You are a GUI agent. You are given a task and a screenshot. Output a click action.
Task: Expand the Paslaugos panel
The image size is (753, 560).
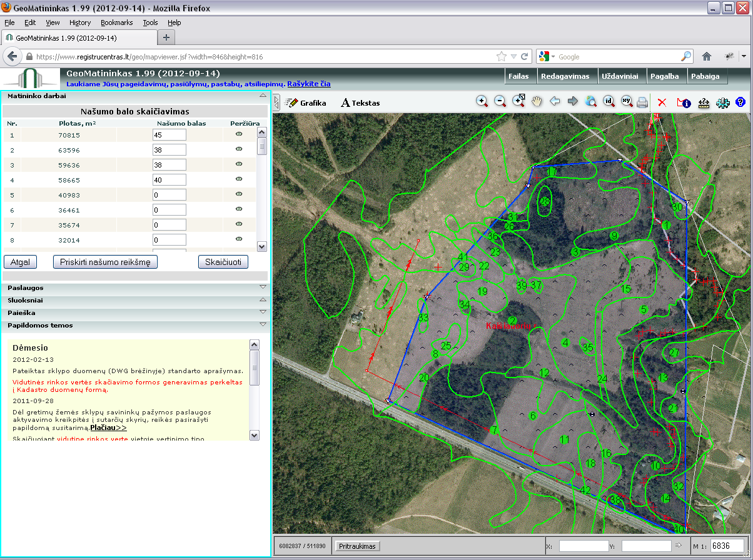(136, 288)
